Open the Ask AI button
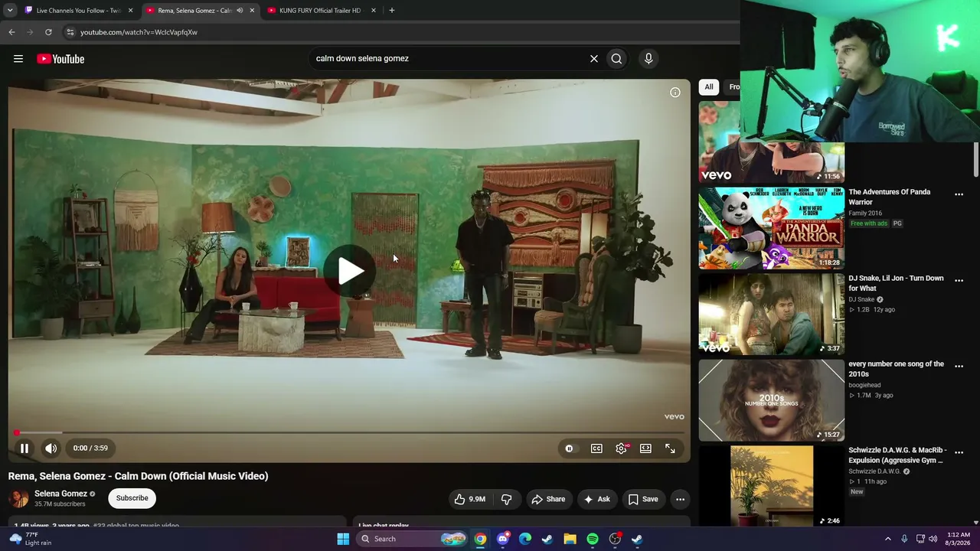The width and height of the screenshot is (980, 551). click(x=597, y=499)
